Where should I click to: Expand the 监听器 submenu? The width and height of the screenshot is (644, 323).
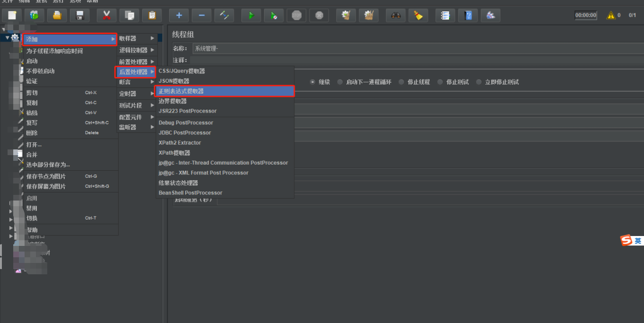(x=137, y=127)
